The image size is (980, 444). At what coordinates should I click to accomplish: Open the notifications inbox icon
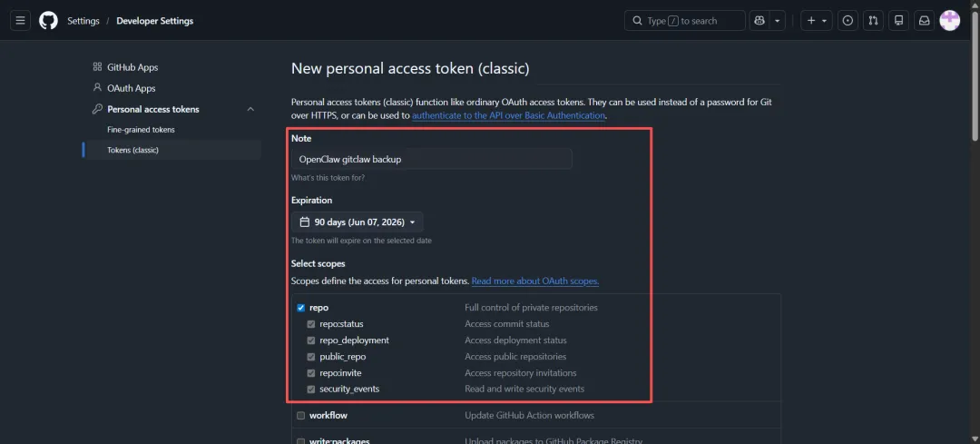(924, 21)
